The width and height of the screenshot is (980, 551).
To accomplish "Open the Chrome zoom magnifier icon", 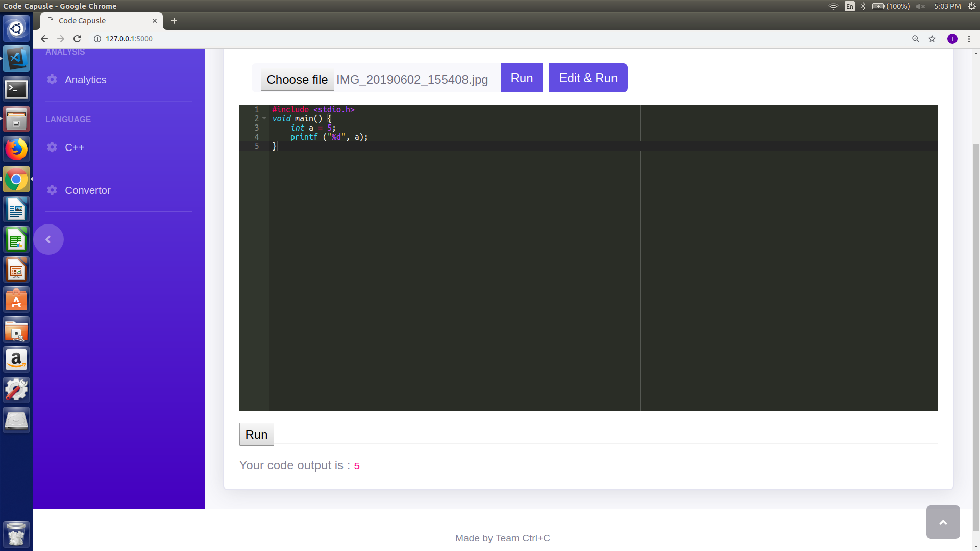I will (x=916, y=39).
